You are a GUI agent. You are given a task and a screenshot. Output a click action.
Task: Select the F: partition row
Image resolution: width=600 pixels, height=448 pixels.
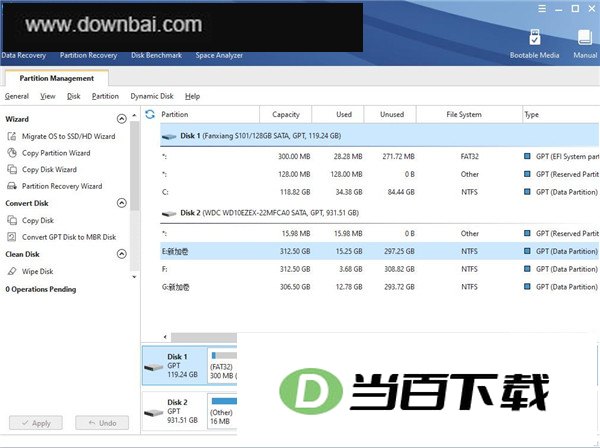pos(380,269)
